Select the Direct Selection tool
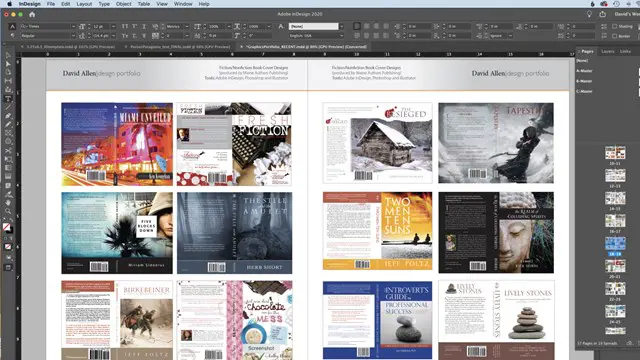640x360 pixels. (x=8, y=64)
